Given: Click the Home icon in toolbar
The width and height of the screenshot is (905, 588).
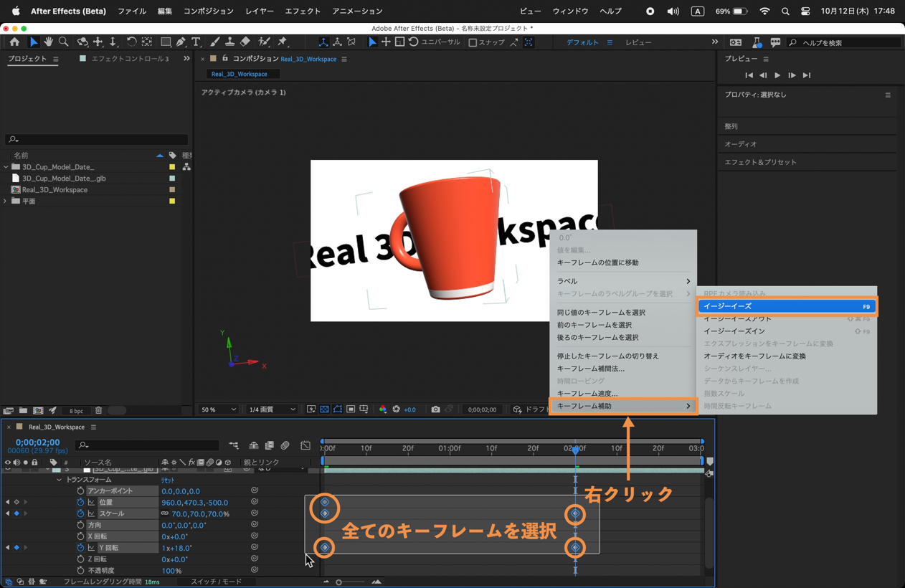Looking at the screenshot, I should coord(14,42).
